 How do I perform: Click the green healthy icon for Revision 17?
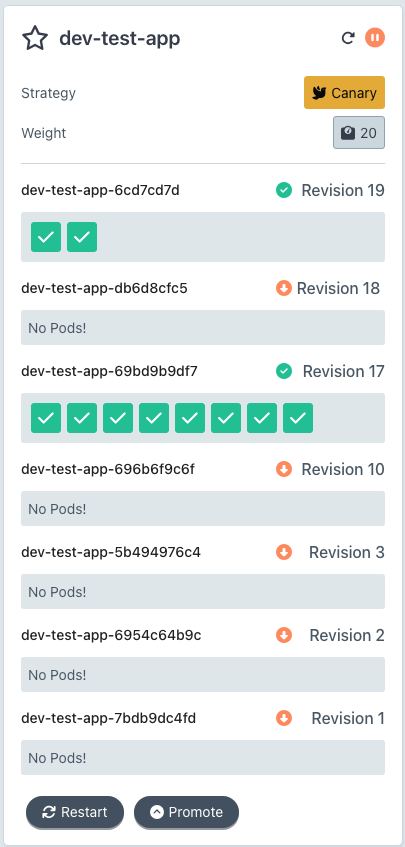284,371
